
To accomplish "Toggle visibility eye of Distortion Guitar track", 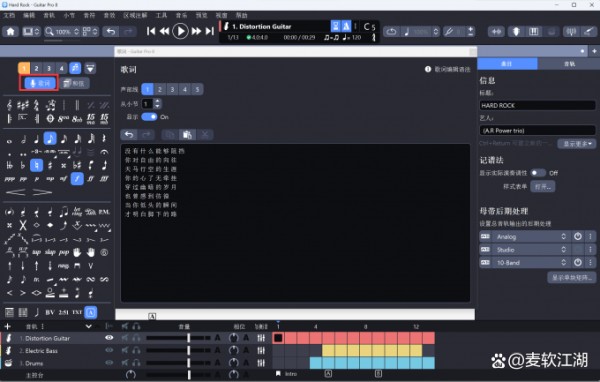I will click(x=109, y=338).
